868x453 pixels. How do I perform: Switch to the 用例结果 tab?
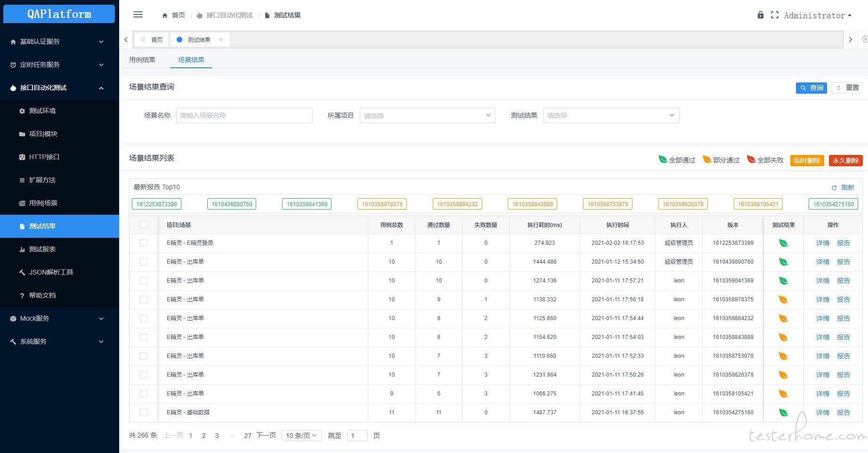point(142,60)
